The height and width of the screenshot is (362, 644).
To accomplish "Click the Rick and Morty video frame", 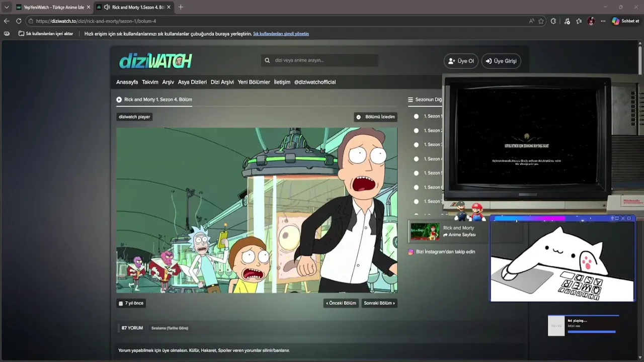I will [257, 210].
